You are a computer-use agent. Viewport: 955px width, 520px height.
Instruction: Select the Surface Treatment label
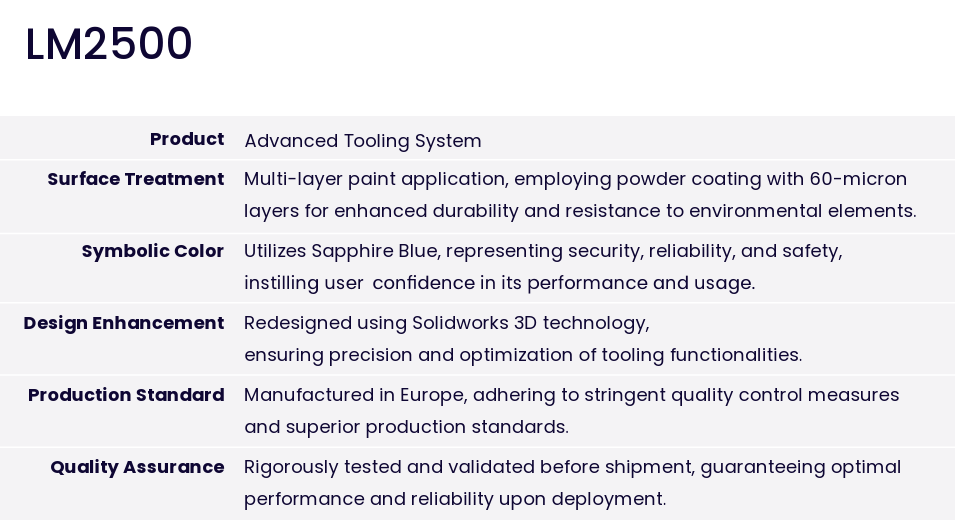pos(136,179)
